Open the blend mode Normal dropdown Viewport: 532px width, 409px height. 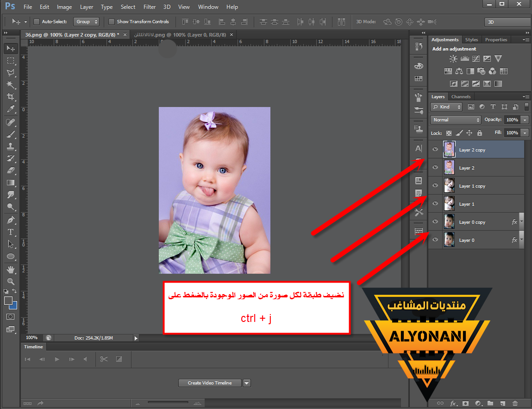point(456,120)
